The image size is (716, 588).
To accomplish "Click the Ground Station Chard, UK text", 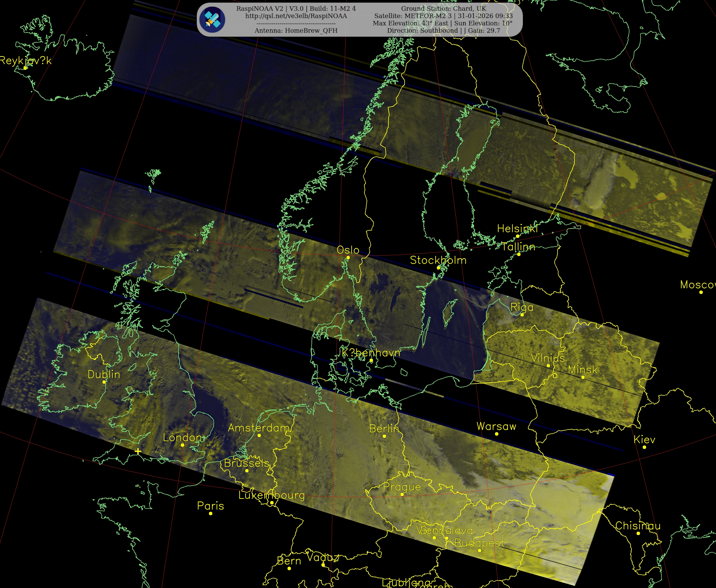I will [x=443, y=8].
